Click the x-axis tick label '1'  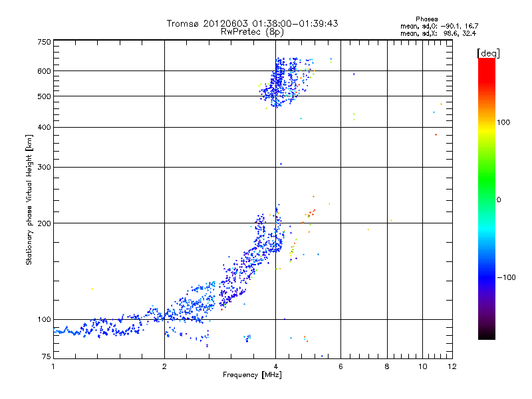pos(53,366)
